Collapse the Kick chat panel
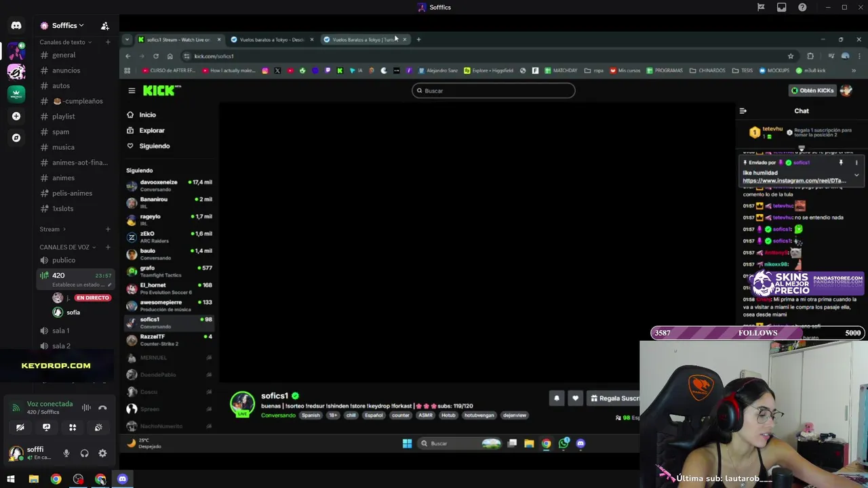The image size is (868, 488). coord(743,110)
